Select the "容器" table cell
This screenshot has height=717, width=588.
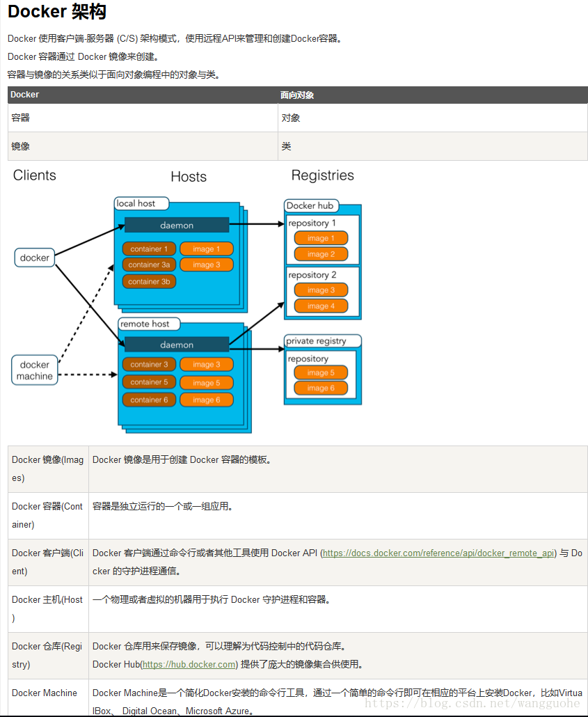[143, 118]
